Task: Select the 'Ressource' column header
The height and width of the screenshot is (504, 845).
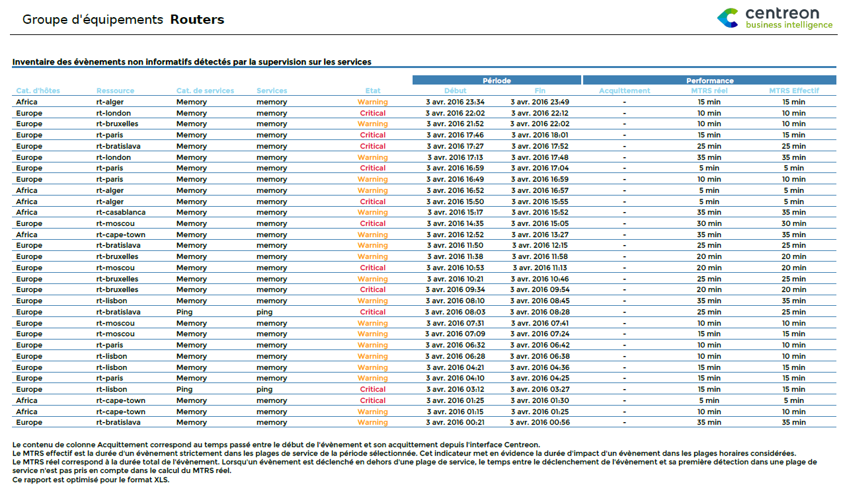Action: pos(115,90)
